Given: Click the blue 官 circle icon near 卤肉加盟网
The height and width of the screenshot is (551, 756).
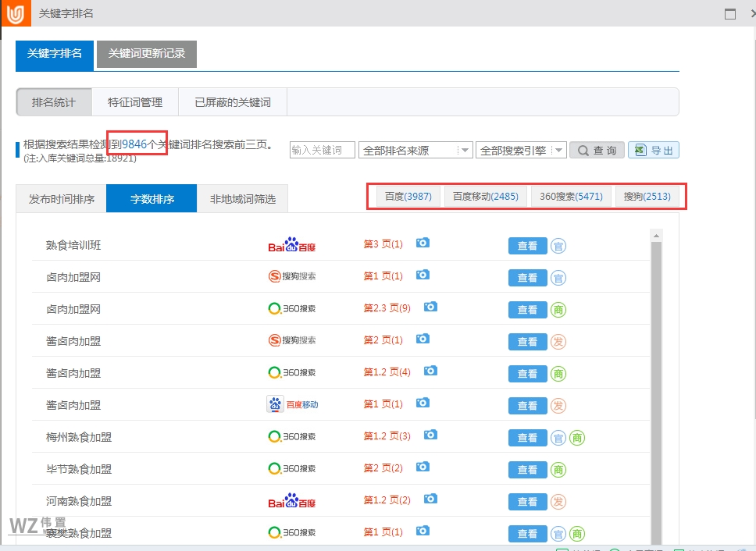Looking at the screenshot, I should 558,278.
